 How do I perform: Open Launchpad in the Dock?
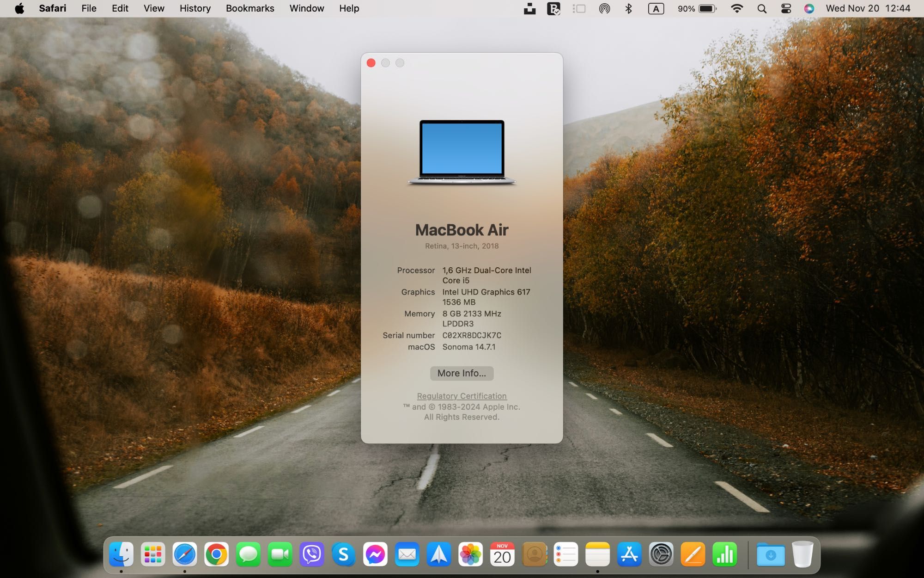click(x=153, y=554)
